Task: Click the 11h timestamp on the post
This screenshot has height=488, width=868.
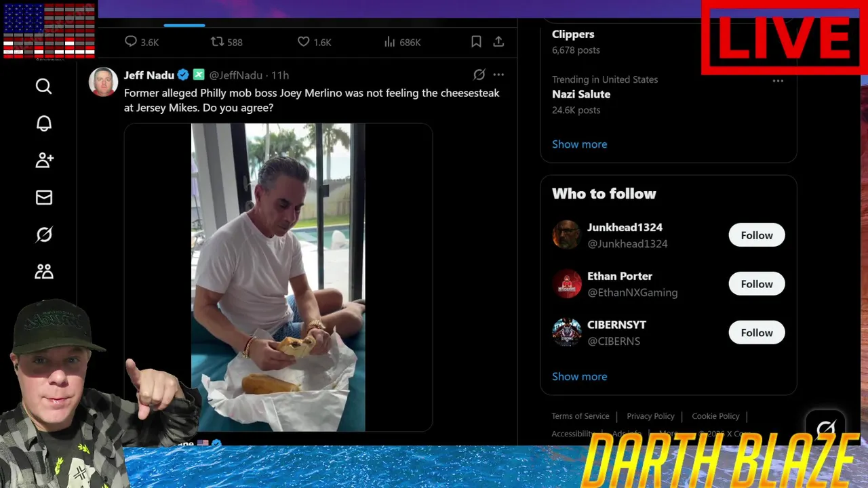Action: 280,75
